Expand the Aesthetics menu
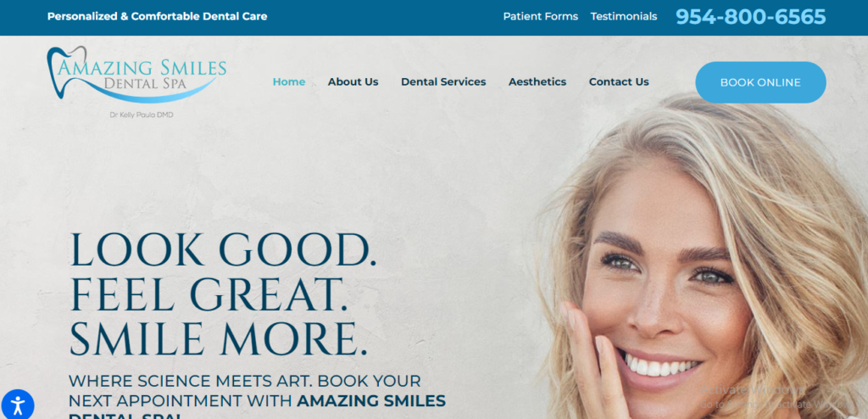This screenshot has width=868, height=419. (x=537, y=82)
